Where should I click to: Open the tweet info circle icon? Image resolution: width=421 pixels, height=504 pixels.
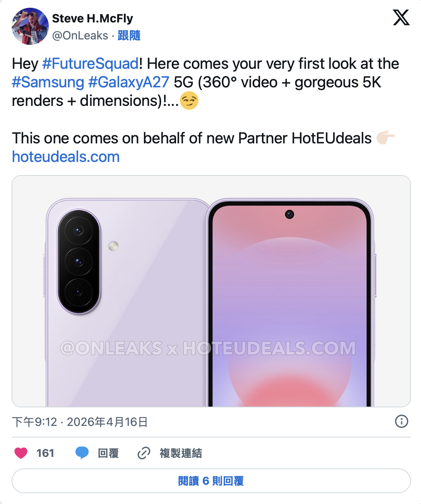point(402,421)
